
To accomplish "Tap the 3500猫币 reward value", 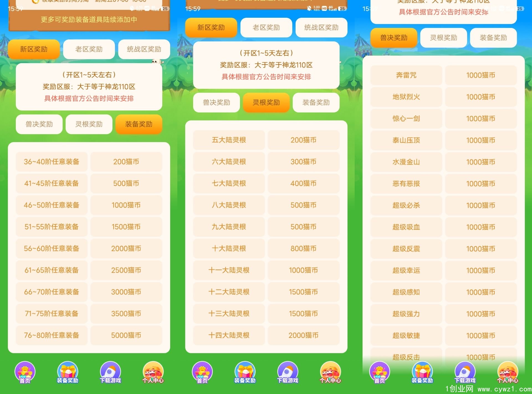I will click(126, 313).
